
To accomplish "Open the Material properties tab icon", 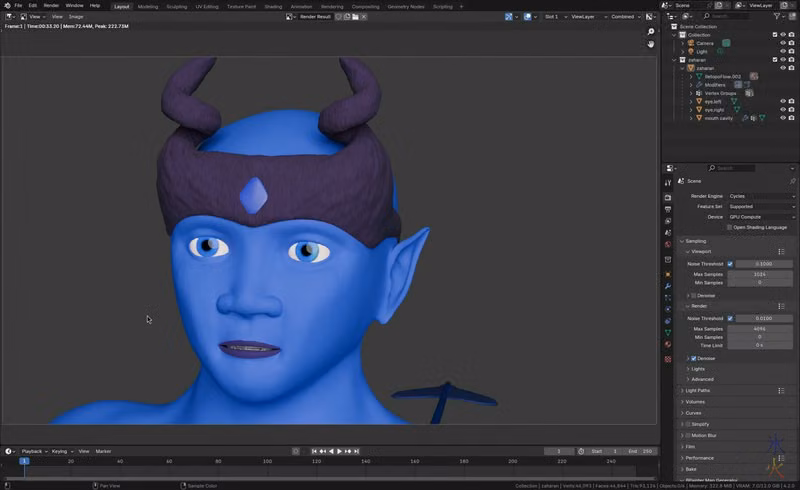I will point(668,345).
